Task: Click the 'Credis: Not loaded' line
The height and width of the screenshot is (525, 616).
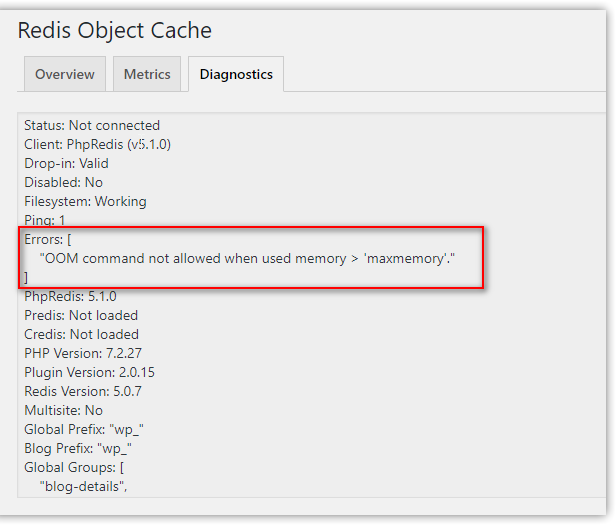Action: click(x=81, y=334)
